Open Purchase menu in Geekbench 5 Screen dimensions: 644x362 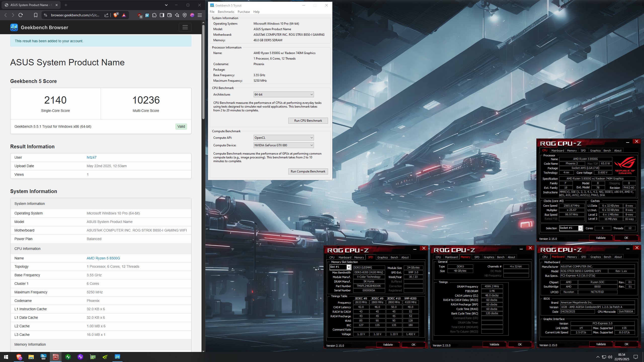point(244,12)
